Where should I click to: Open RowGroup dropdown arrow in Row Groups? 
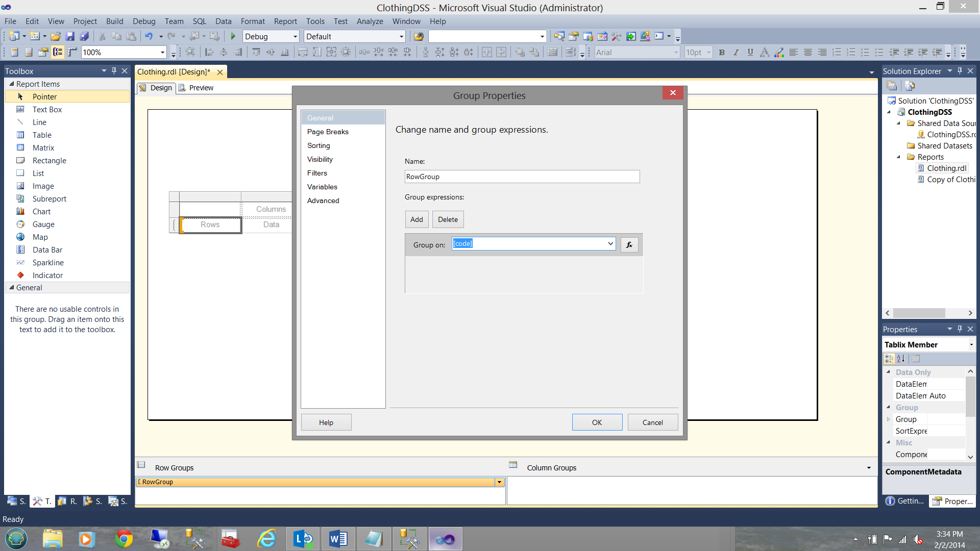pos(499,482)
